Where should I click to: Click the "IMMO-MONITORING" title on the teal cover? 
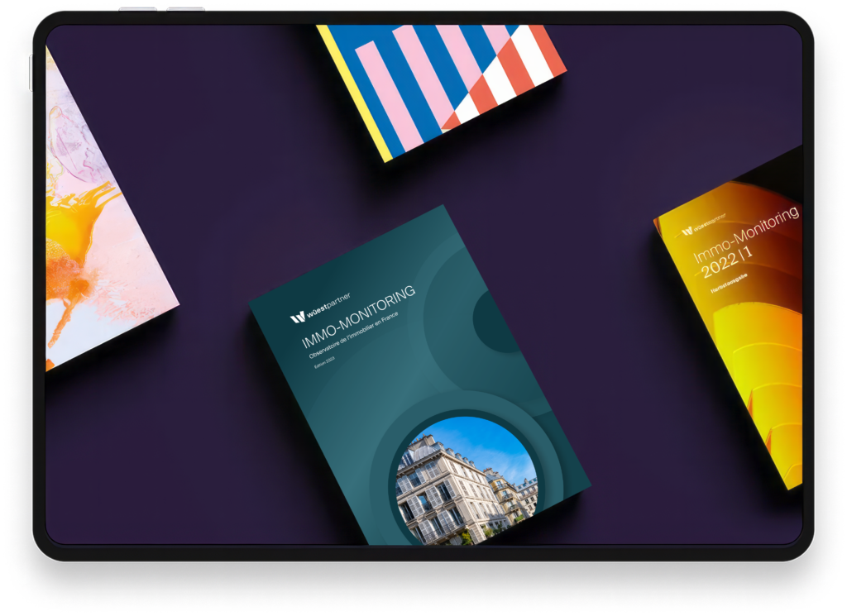coord(358,317)
